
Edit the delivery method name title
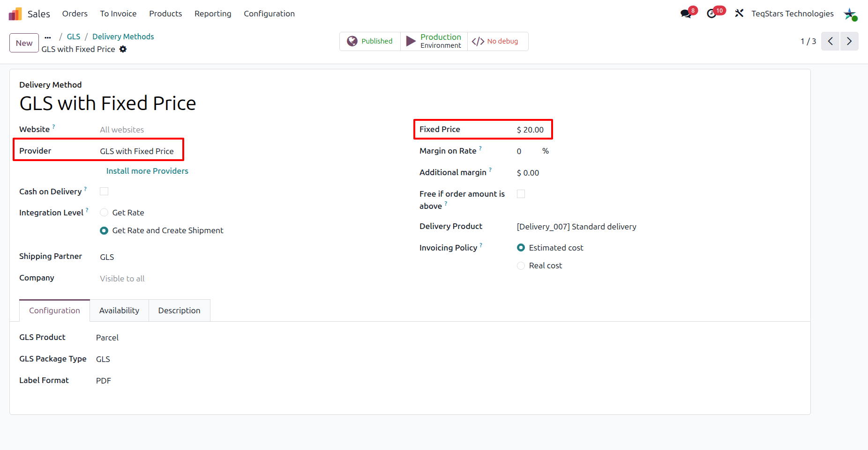(108, 103)
